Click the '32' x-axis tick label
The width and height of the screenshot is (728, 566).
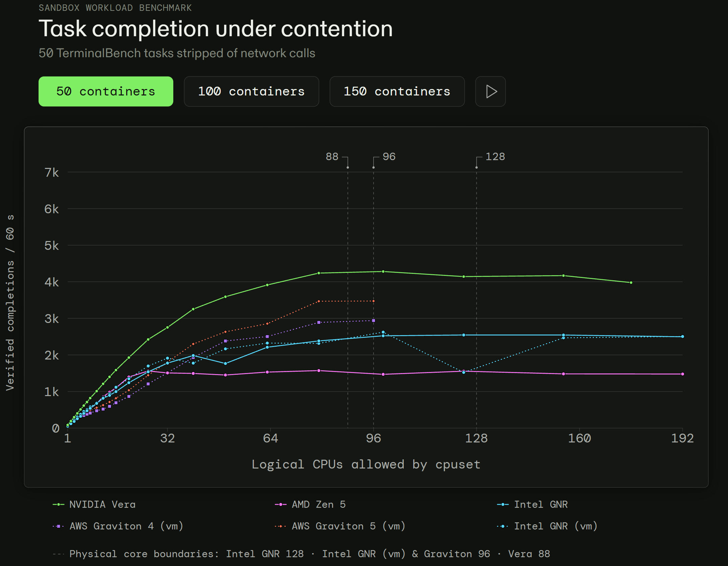coord(168,438)
